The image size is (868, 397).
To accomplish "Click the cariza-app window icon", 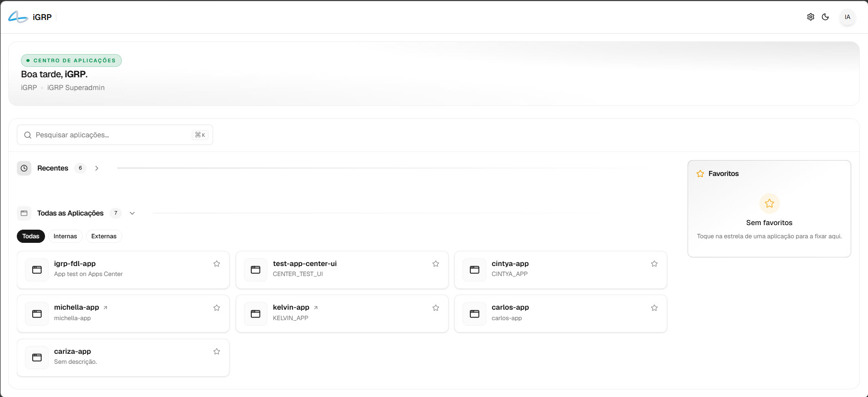I will pyautogui.click(x=37, y=357).
